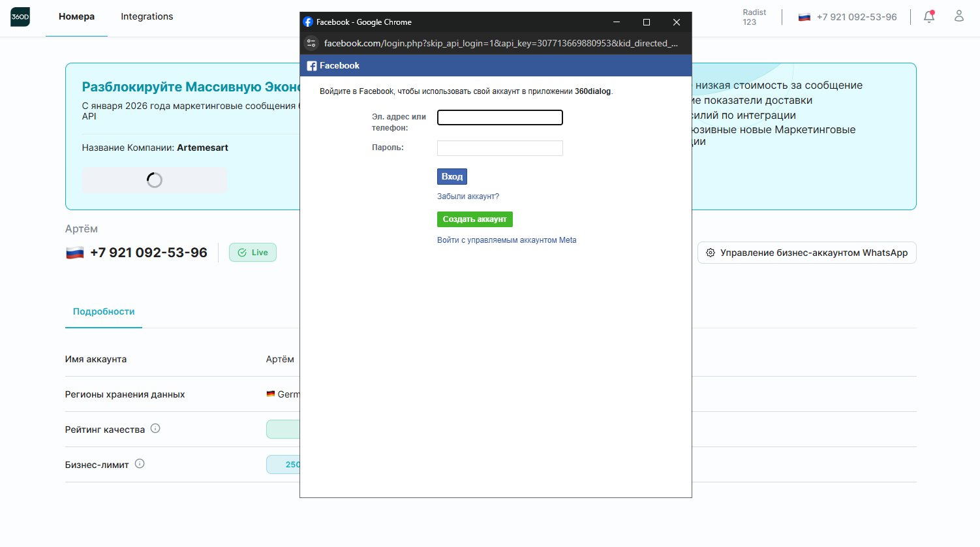Viewport: 980px width, 547px height.
Task: Click the green Создать аккаунт button
Action: [x=474, y=219]
